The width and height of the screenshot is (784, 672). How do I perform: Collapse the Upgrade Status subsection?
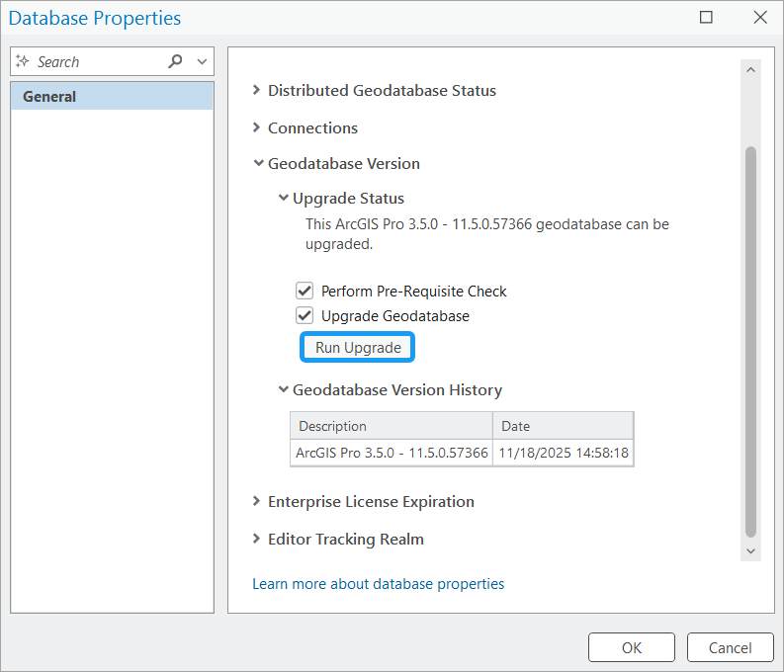283,198
